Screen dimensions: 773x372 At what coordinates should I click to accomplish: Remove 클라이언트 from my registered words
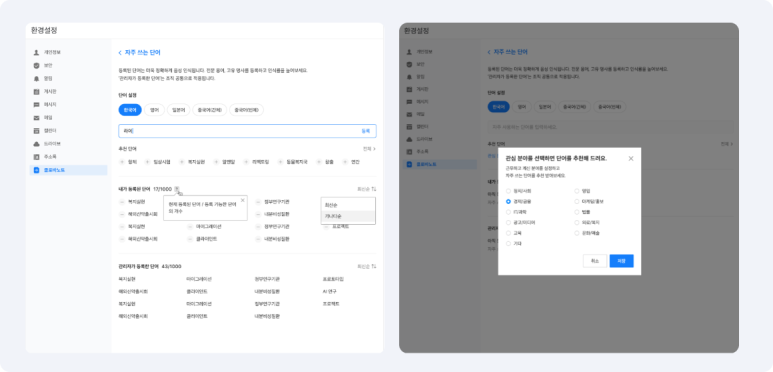[189, 239]
